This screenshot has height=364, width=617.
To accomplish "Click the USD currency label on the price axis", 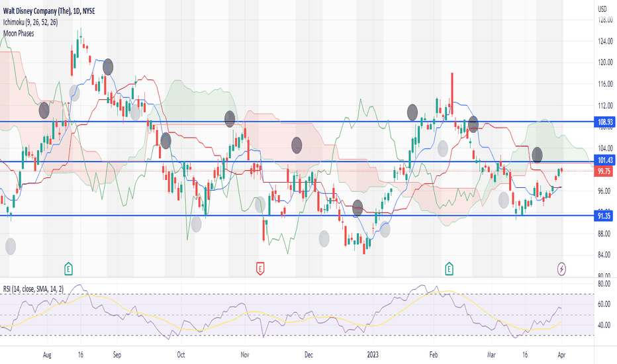I will [x=602, y=9].
